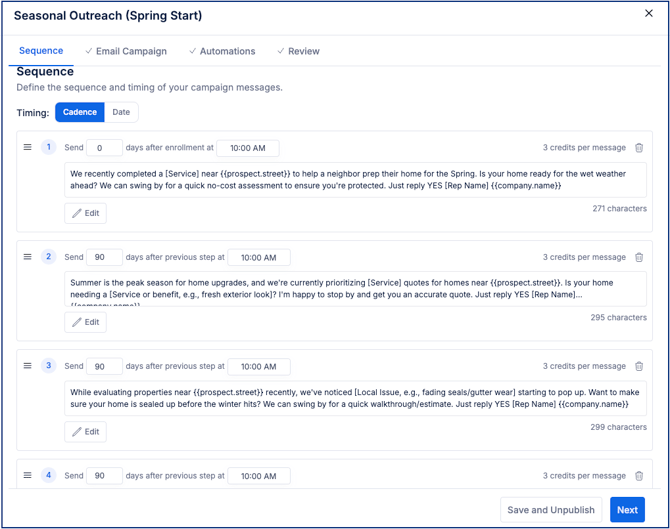Click the Sequence section heading
670x529 pixels.
[45, 71]
